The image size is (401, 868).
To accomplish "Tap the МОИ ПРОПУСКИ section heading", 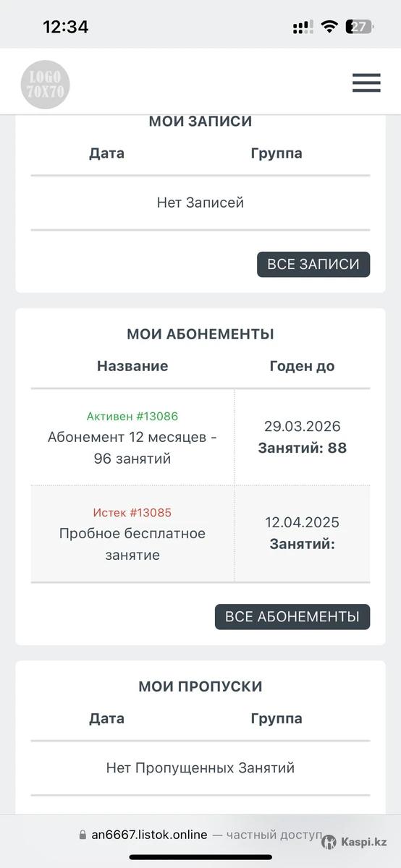I will click(200, 686).
